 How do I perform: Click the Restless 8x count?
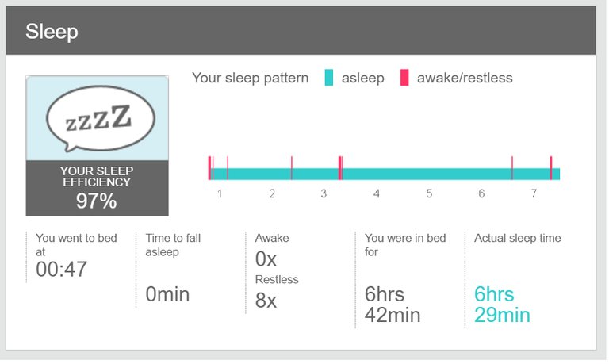click(x=267, y=300)
